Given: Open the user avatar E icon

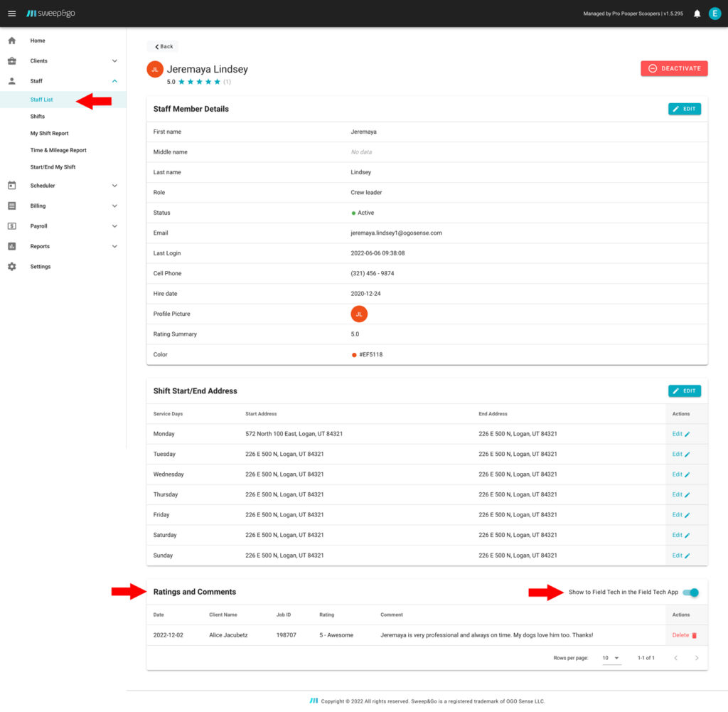Looking at the screenshot, I should tap(714, 14).
